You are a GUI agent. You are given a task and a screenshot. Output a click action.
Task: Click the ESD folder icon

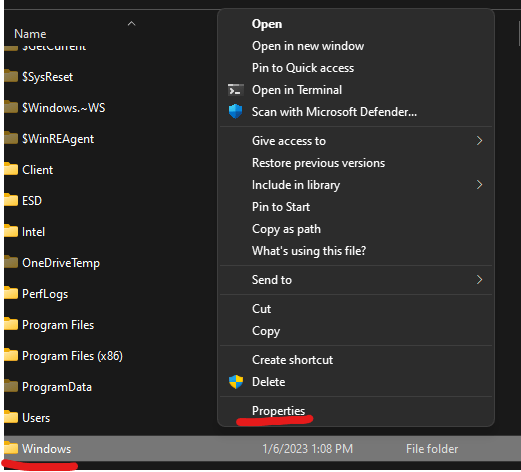11,200
